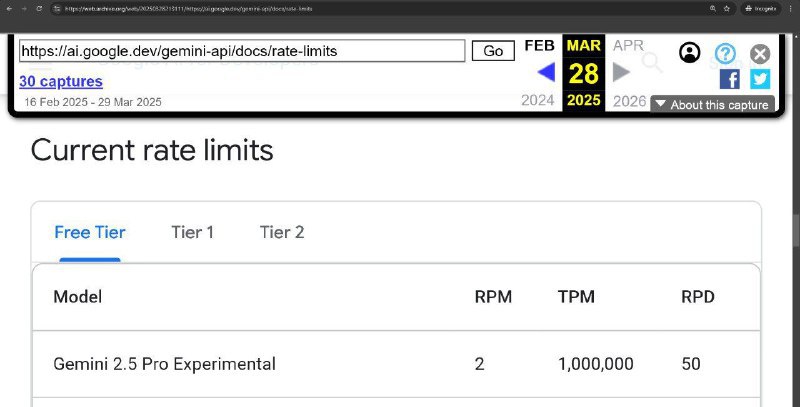Open the browser three-dot menu
The width and height of the screenshot is (800, 407).
click(790, 8)
